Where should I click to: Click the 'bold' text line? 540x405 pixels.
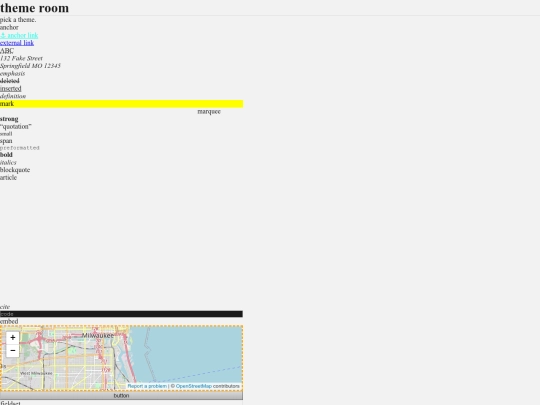coord(6,155)
